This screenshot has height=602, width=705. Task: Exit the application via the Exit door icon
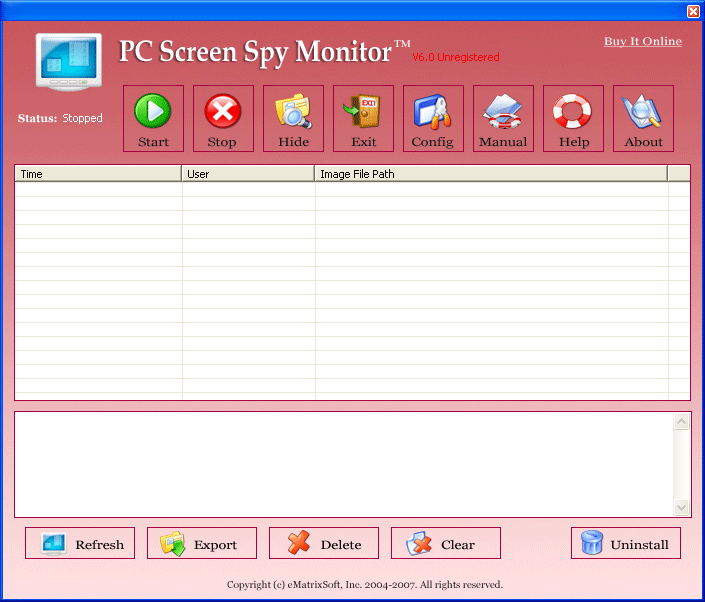363,118
